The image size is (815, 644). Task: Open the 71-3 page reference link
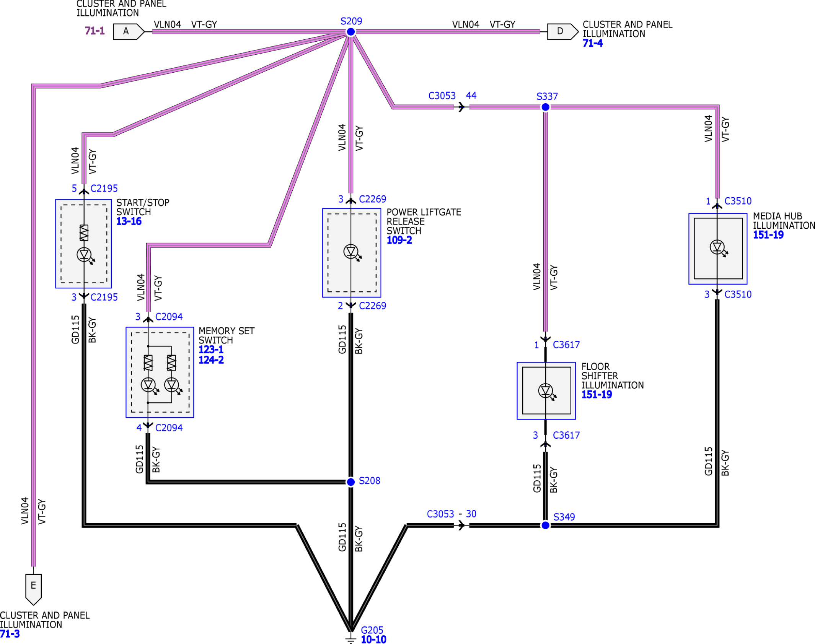pyautogui.click(x=10, y=634)
